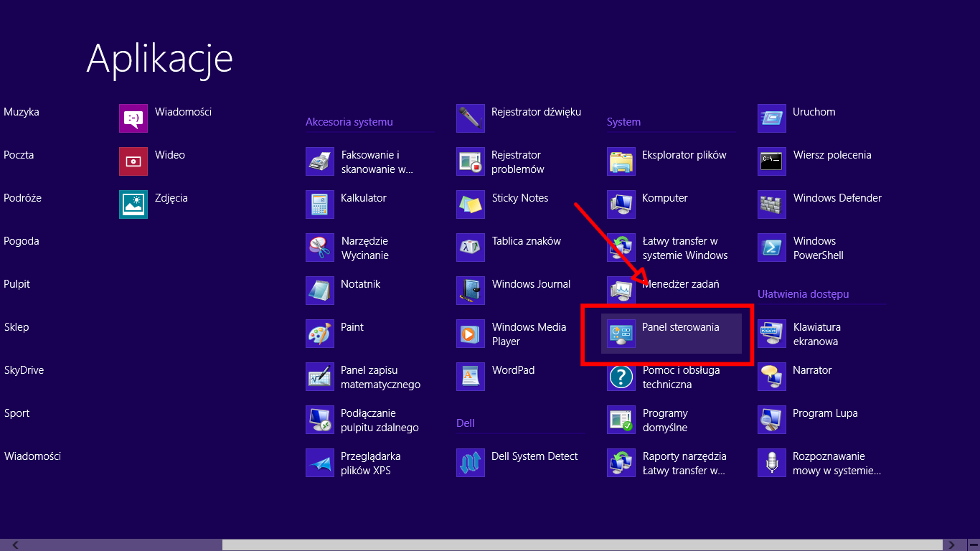Open the Zdjęcia photos icon
Image resolution: width=980 pixels, height=551 pixels.
[x=133, y=204]
